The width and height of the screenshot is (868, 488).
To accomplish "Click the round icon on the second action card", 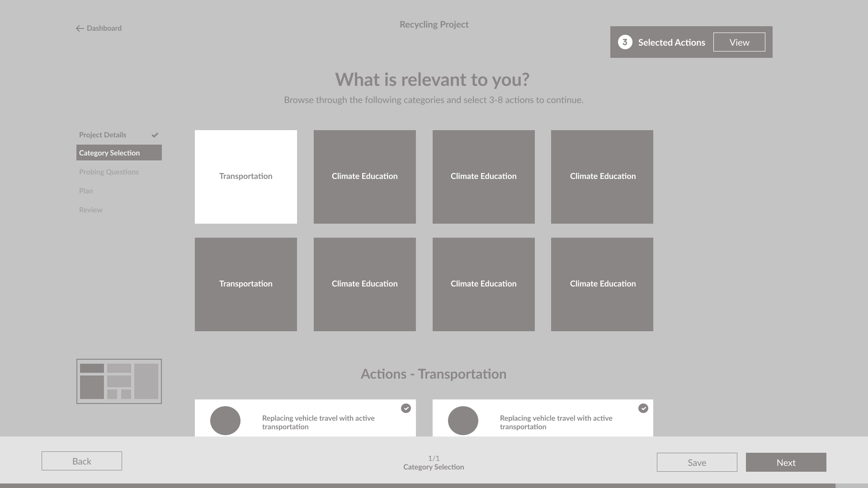I will pyautogui.click(x=463, y=421).
